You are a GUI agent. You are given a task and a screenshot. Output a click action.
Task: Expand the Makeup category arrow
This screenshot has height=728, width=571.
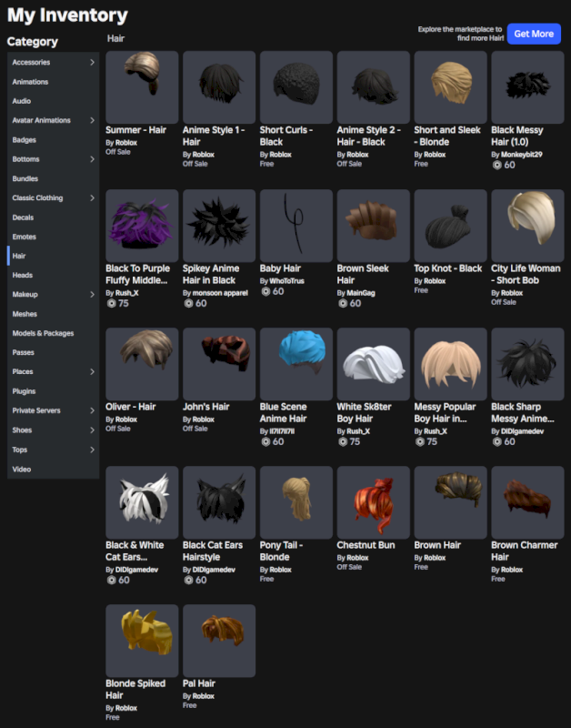(x=92, y=294)
